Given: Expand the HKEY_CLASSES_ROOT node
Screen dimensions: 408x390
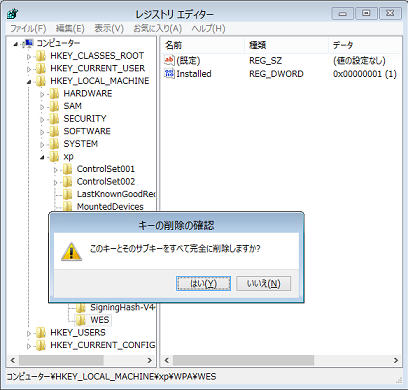Looking at the screenshot, I should click(x=29, y=57).
